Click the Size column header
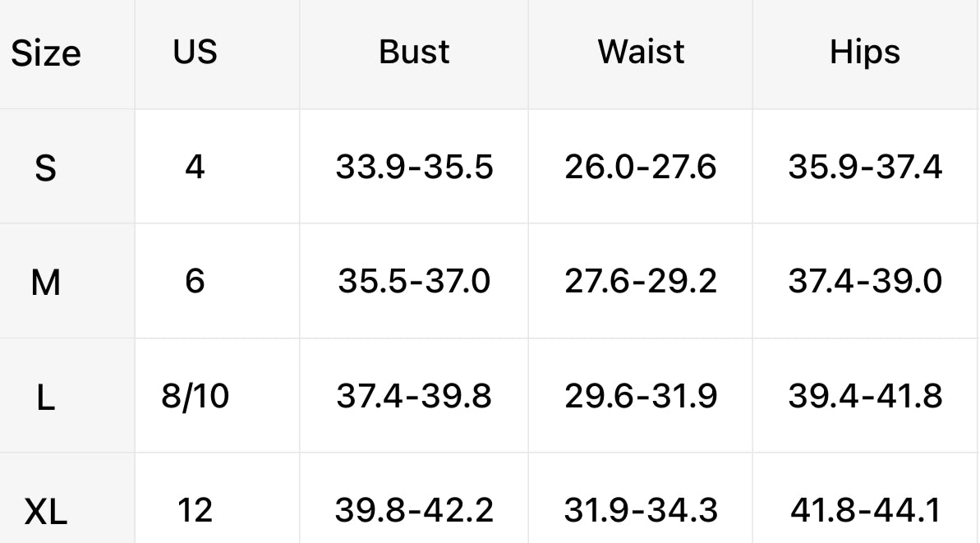 (46, 54)
